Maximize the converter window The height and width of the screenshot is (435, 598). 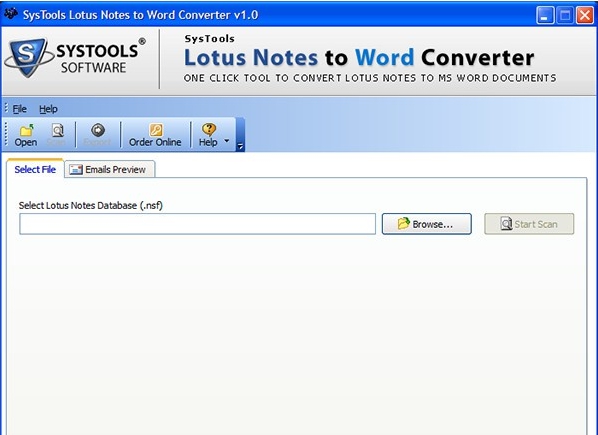click(565, 16)
